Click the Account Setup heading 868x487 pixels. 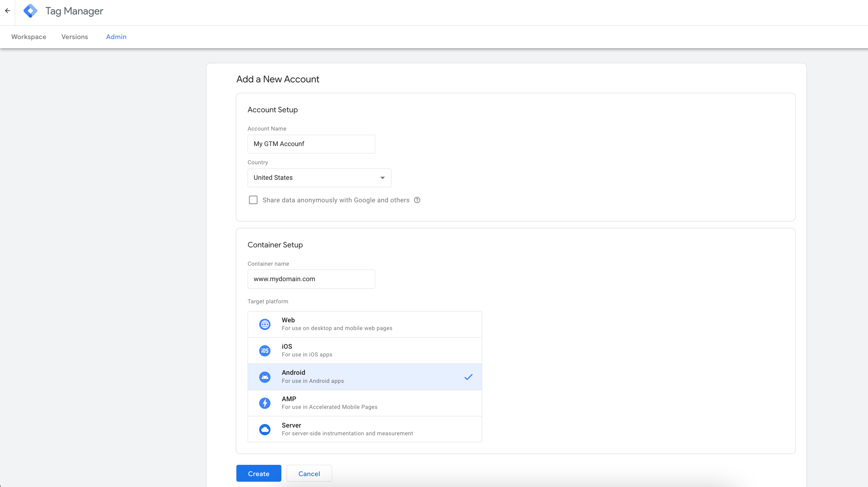273,110
